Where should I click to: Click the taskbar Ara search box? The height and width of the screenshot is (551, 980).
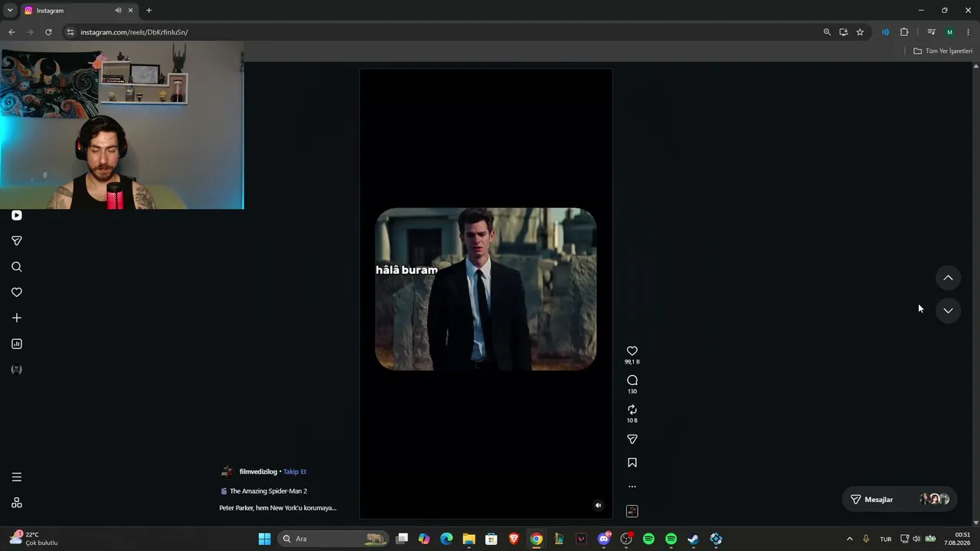tap(332, 539)
